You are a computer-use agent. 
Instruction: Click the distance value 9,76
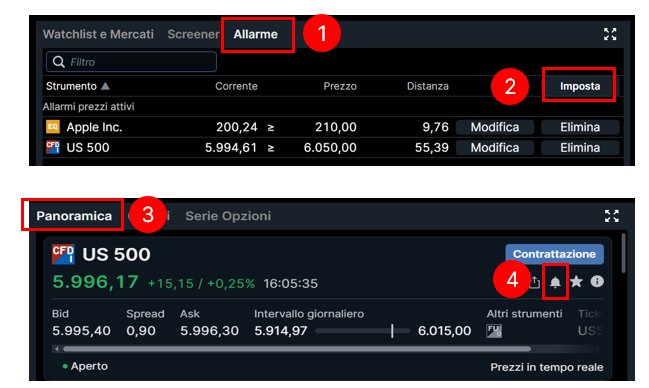[435, 127]
